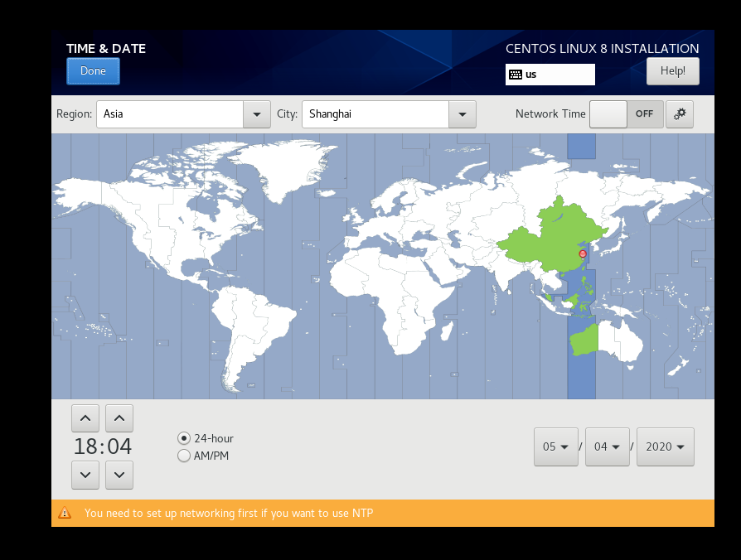
Task: Click the 18:04 time display
Action: [103, 447]
